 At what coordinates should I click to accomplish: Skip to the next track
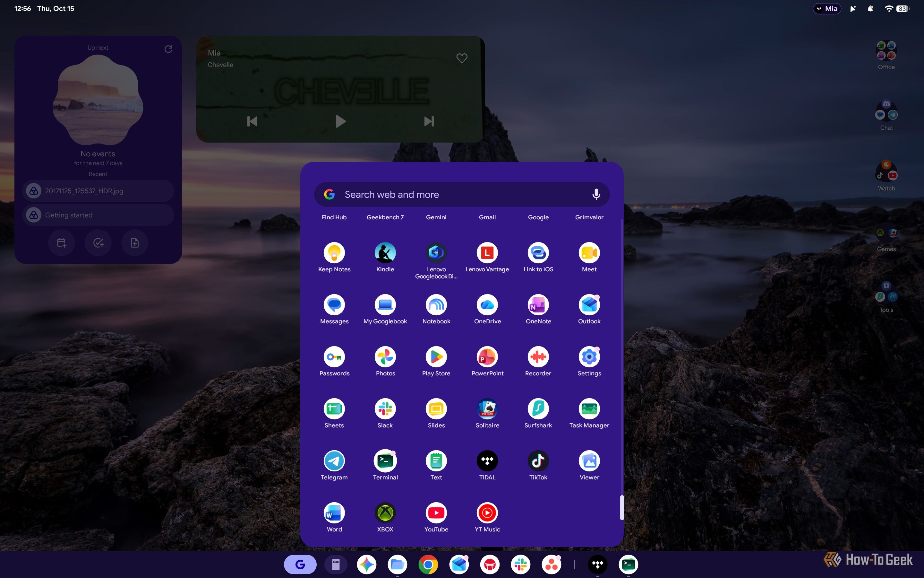pyautogui.click(x=429, y=121)
